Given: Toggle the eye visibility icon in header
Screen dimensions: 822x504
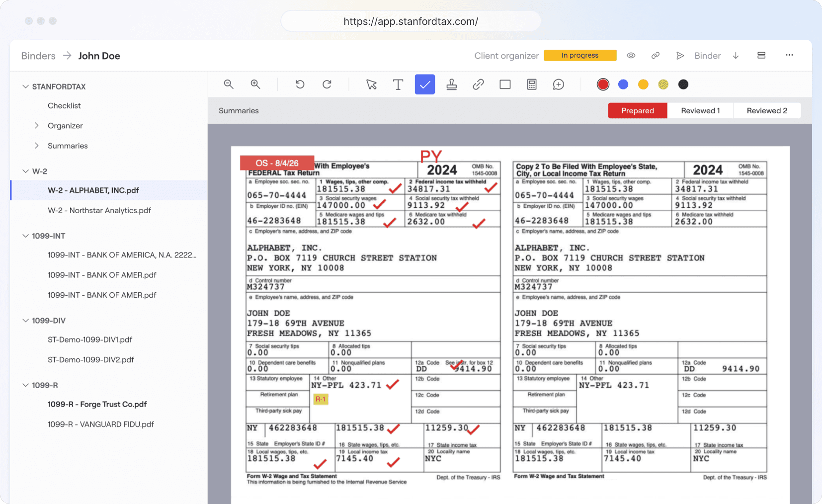Looking at the screenshot, I should coord(631,56).
